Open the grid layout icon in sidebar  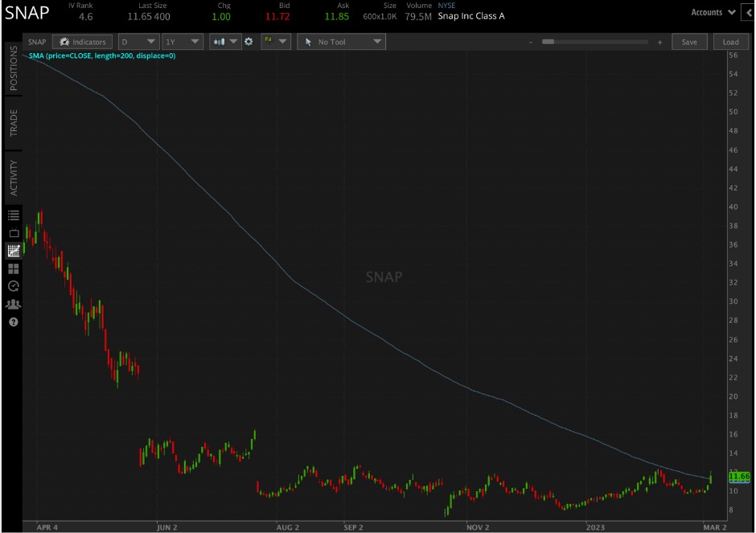pos(13,268)
